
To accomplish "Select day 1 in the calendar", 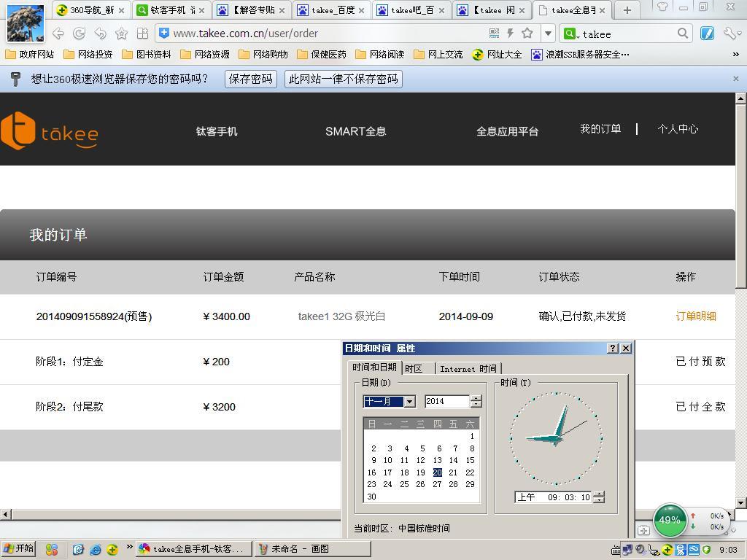I will click(472, 436).
